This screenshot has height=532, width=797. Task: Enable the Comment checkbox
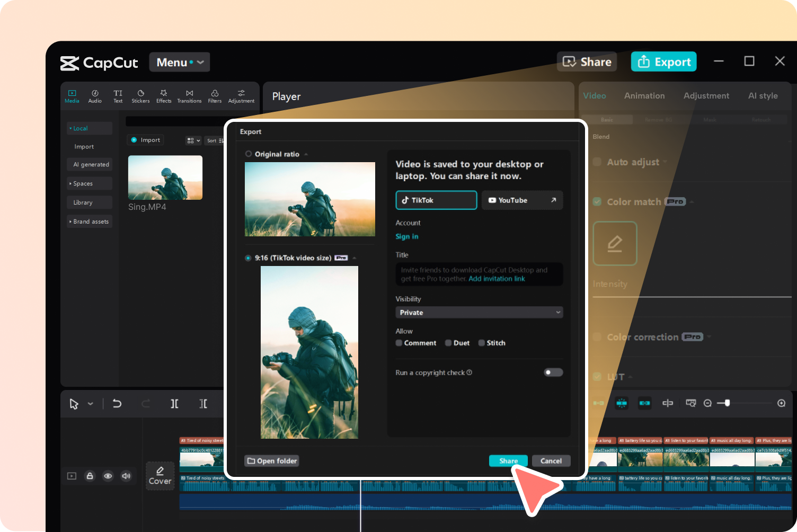click(x=399, y=343)
